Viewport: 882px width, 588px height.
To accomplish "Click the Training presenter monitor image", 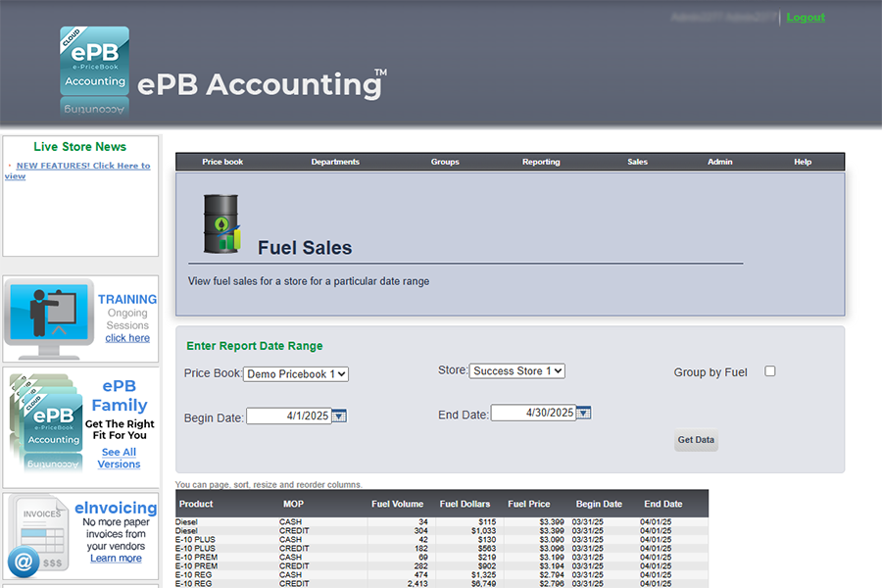I will 50,318.
